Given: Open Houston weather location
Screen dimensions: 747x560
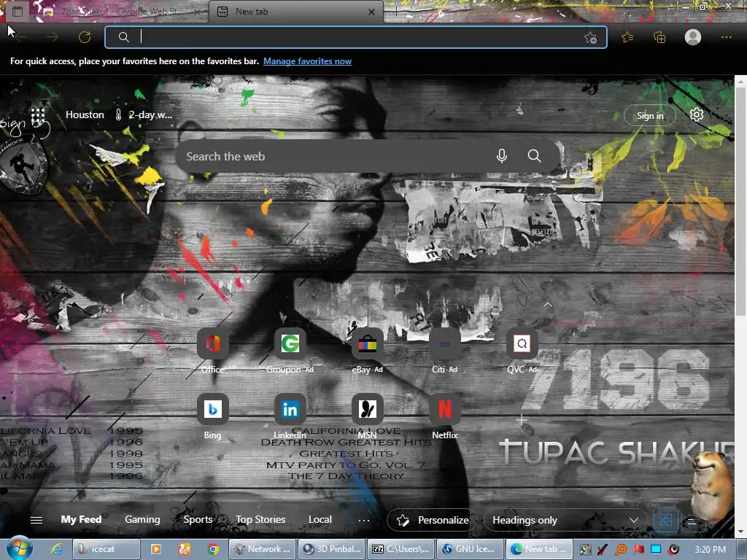Looking at the screenshot, I should pos(85,114).
